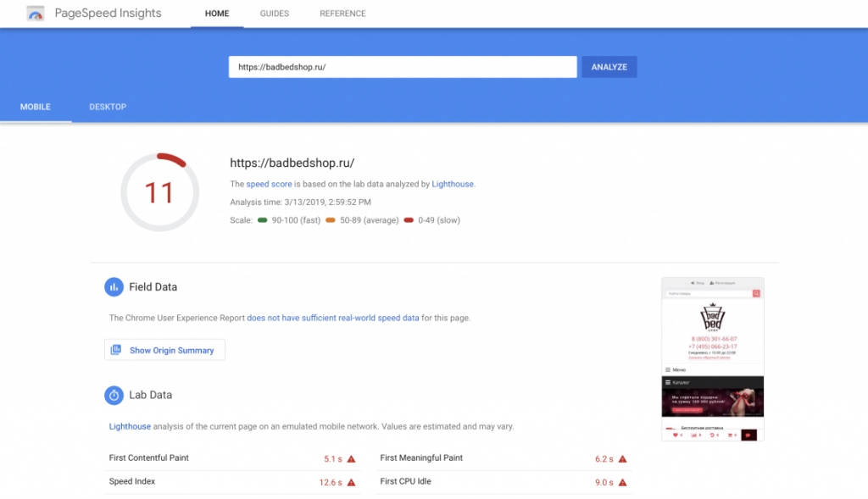
Task: Click the Field Data bar chart icon
Action: click(114, 287)
